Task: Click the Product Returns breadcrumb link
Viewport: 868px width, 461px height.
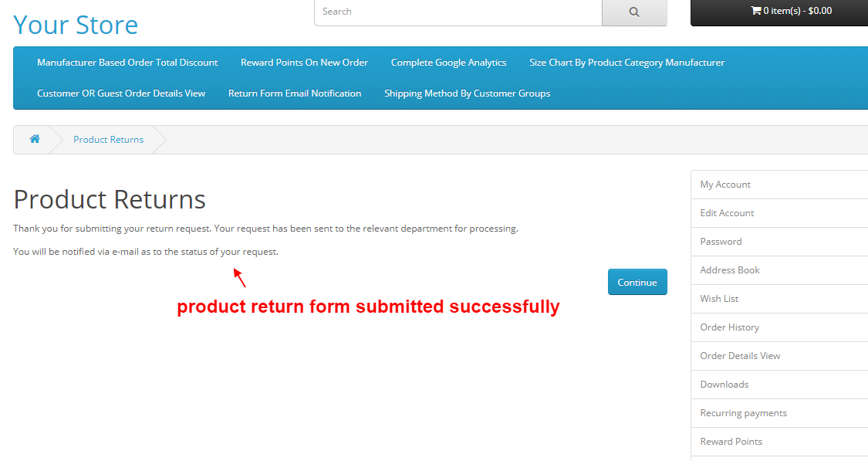Action: (x=108, y=139)
